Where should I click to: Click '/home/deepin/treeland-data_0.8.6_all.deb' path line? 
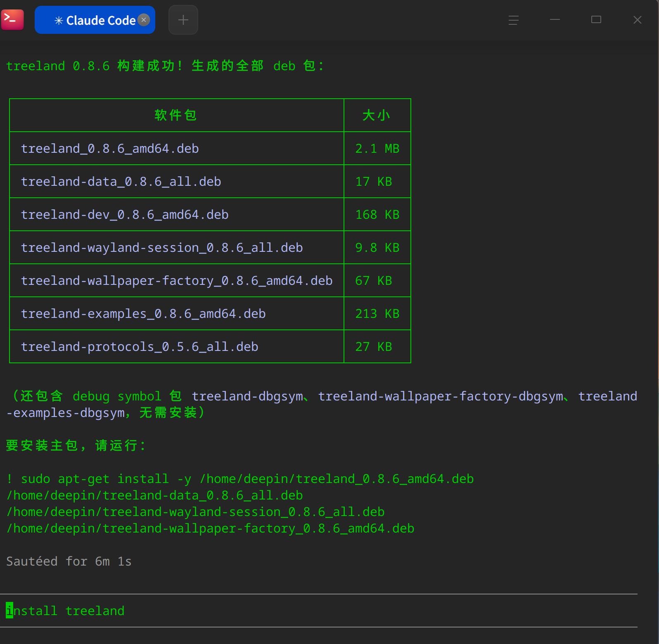point(155,495)
